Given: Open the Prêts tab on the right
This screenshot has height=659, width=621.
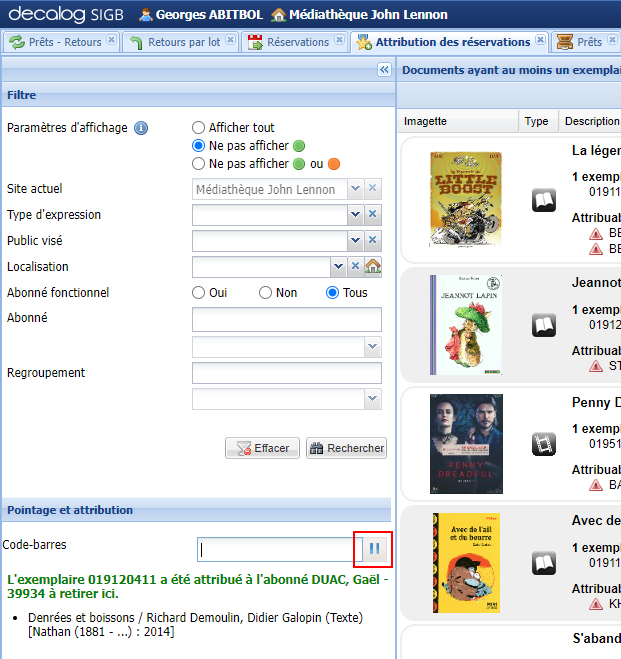Looking at the screenshot, I should [586, 42].
